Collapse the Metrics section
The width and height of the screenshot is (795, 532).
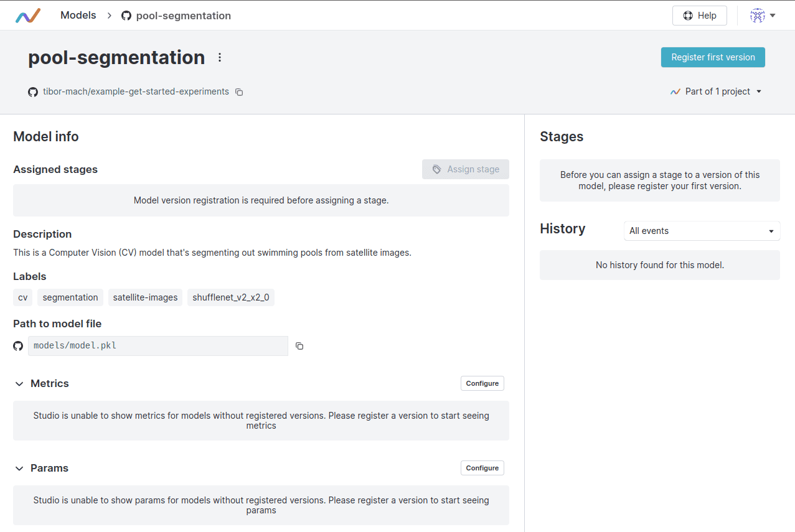[x=19, y=384]
